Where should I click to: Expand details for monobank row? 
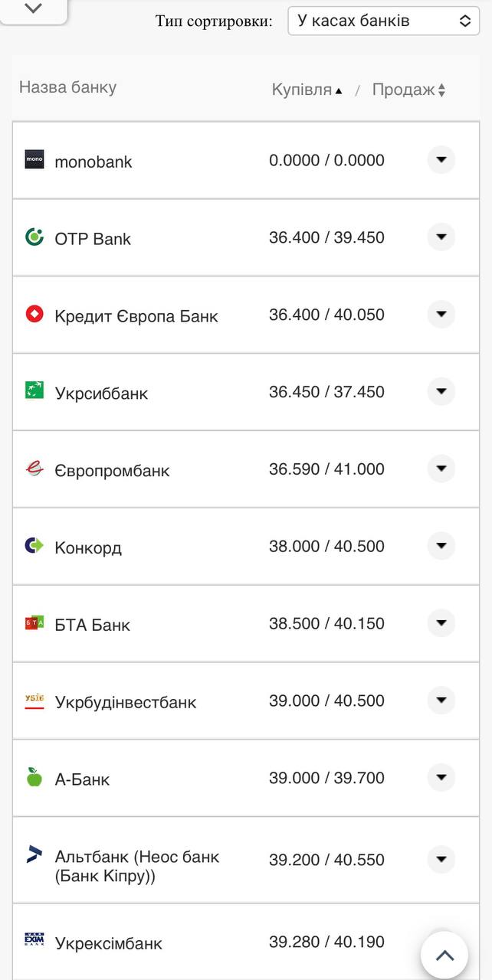click(441, 160)
